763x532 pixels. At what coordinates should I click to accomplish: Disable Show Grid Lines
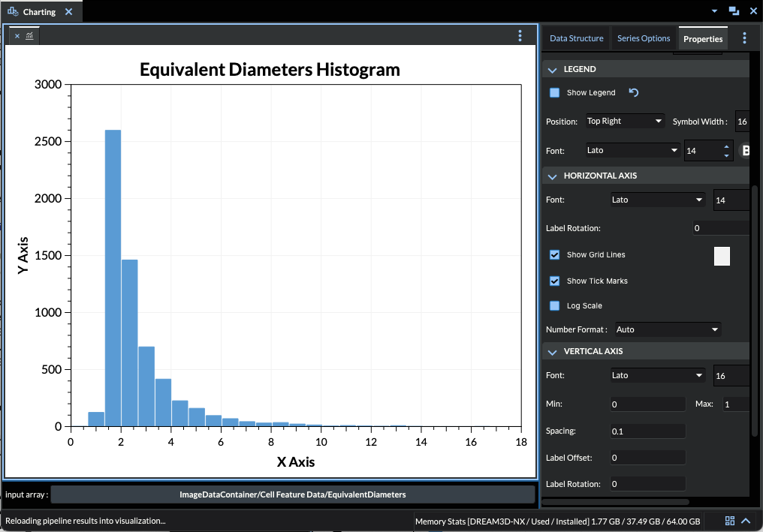(554, 255)
